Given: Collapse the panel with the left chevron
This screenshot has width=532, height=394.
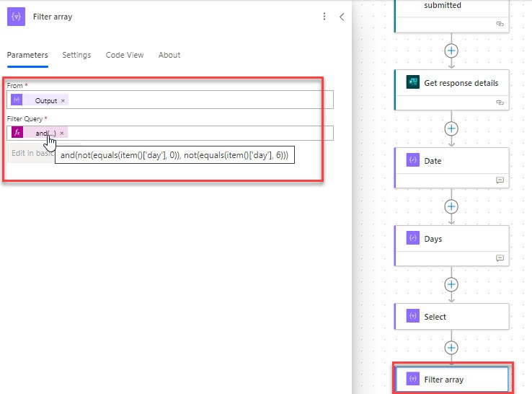Looking at the screenshot, I should [x=342, y=17].
